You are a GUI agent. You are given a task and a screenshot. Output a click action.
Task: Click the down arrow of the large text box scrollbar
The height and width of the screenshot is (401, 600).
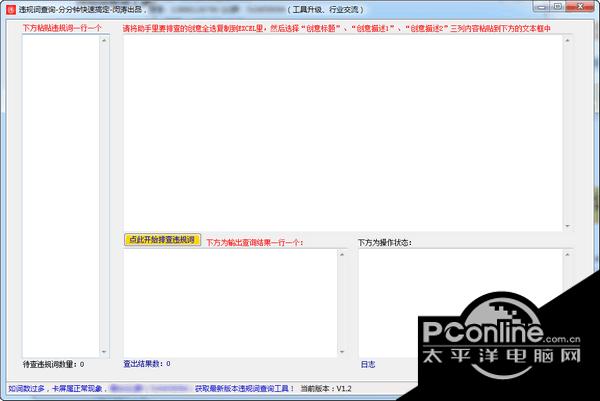pos(567,226)
